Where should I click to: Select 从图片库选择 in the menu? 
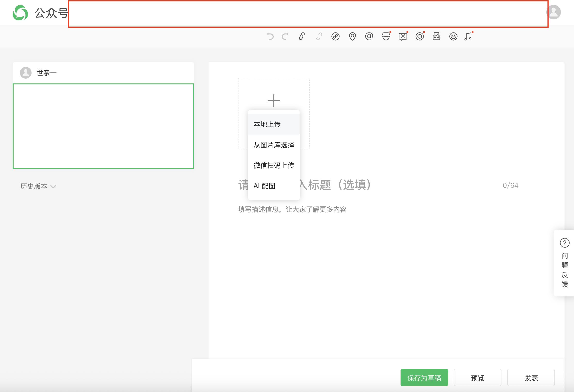274,145
